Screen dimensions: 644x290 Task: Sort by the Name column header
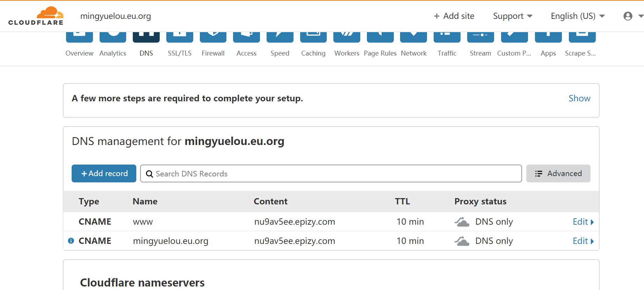(x=145, y=201)
